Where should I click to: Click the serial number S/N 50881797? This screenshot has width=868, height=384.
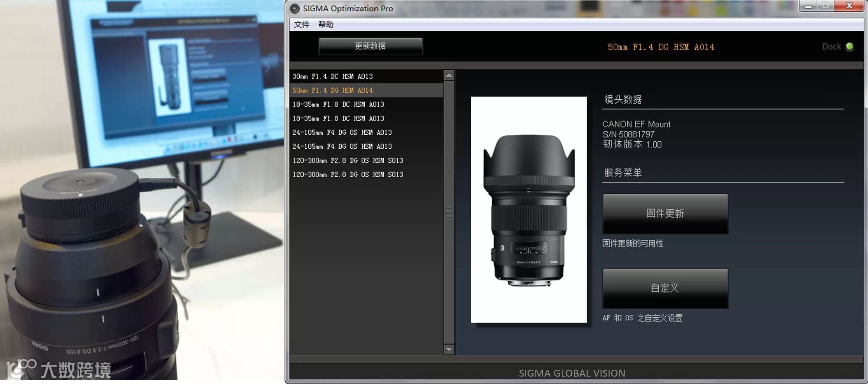pos(628,134)
